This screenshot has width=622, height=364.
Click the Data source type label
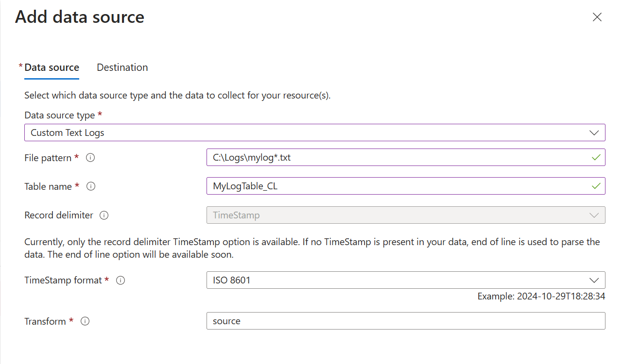(59, 116)
